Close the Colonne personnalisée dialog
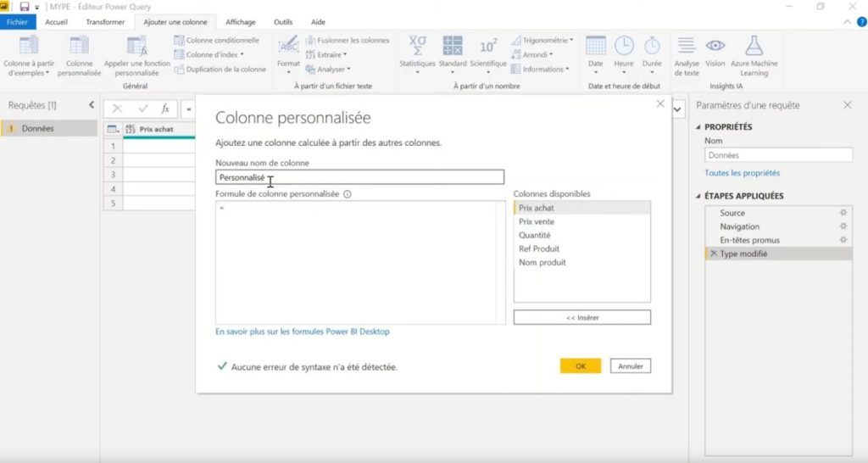This screenshot has width=868, height=463. (660, 103)
